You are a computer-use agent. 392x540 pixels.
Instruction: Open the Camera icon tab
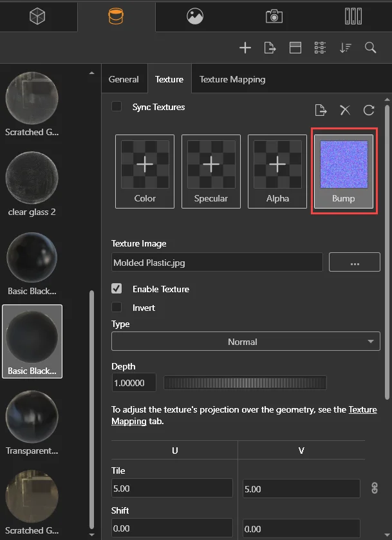pyautogui.click(x=274, y=16)
